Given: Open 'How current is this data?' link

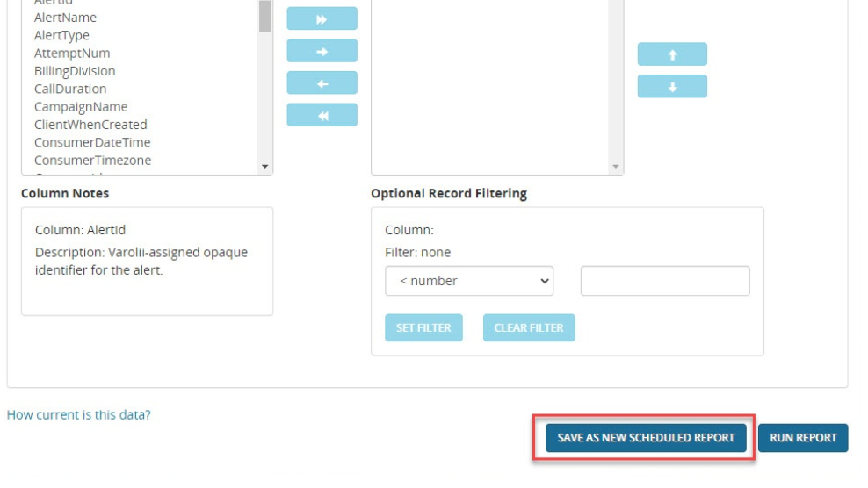Looking at the screenshot, I should coord(78,414).
